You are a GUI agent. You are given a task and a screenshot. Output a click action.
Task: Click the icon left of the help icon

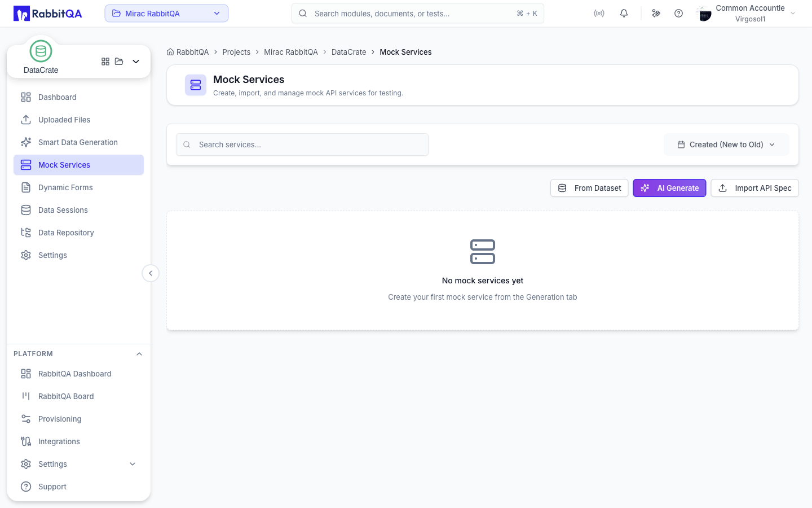tap(656, 14)
